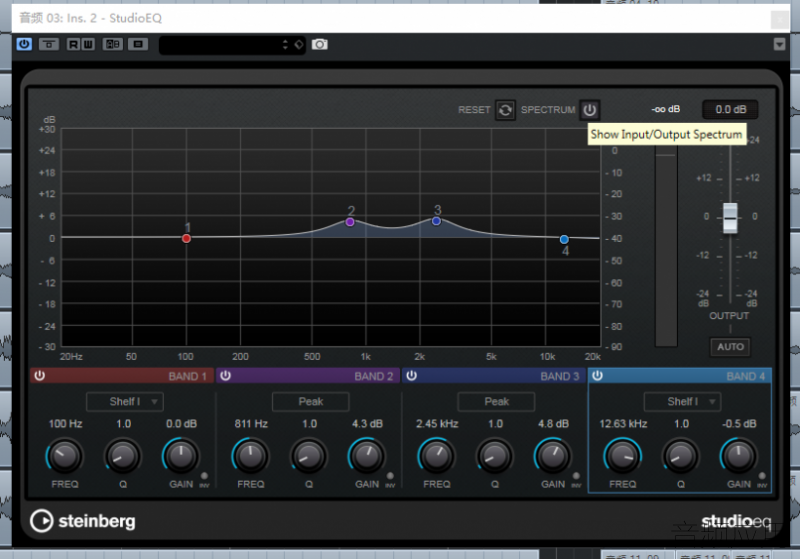Toggle Band 4 gain INV button
The image size is (800, 559).
coord(762,476)
